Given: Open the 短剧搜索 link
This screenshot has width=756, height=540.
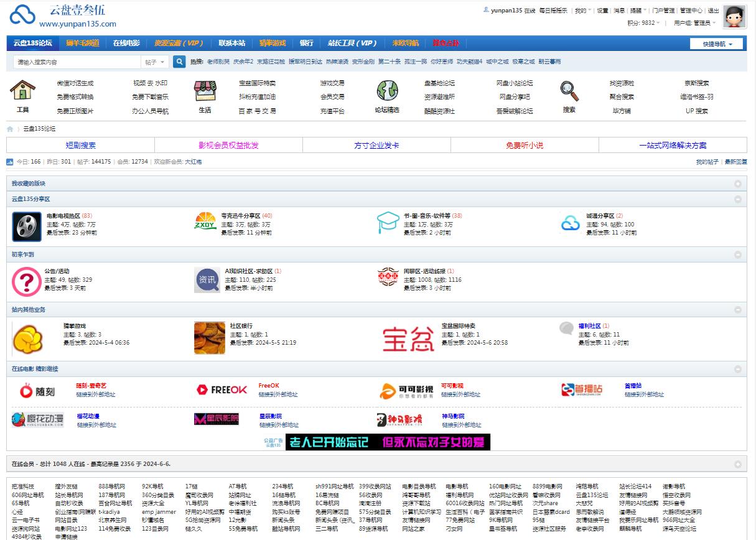Looking at the screenshot, I should (x=81, y=146).
